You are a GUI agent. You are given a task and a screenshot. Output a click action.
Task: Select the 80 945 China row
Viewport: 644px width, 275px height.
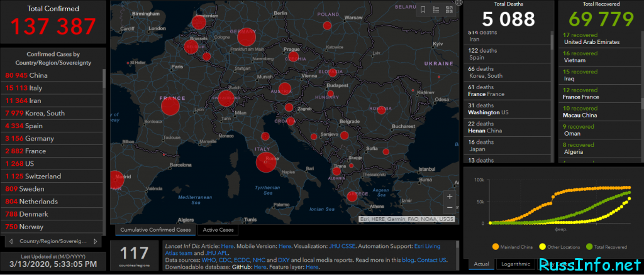[52, 75]
